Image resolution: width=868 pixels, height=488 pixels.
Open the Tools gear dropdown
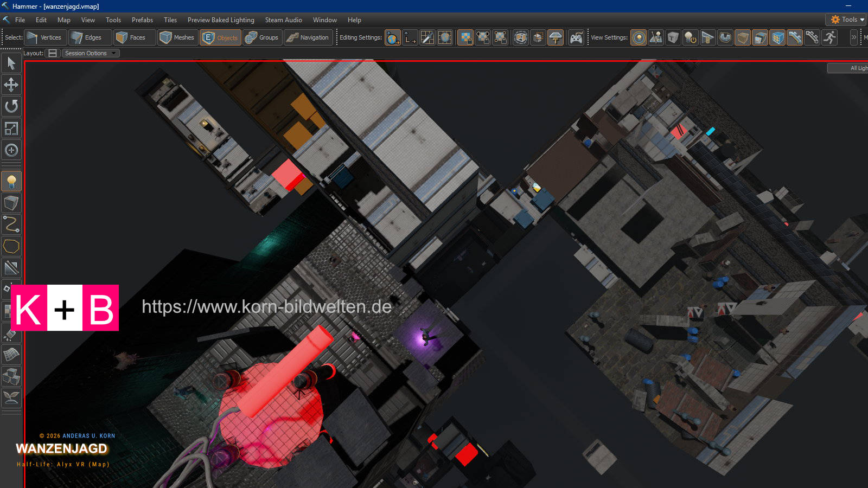point(846,20)
